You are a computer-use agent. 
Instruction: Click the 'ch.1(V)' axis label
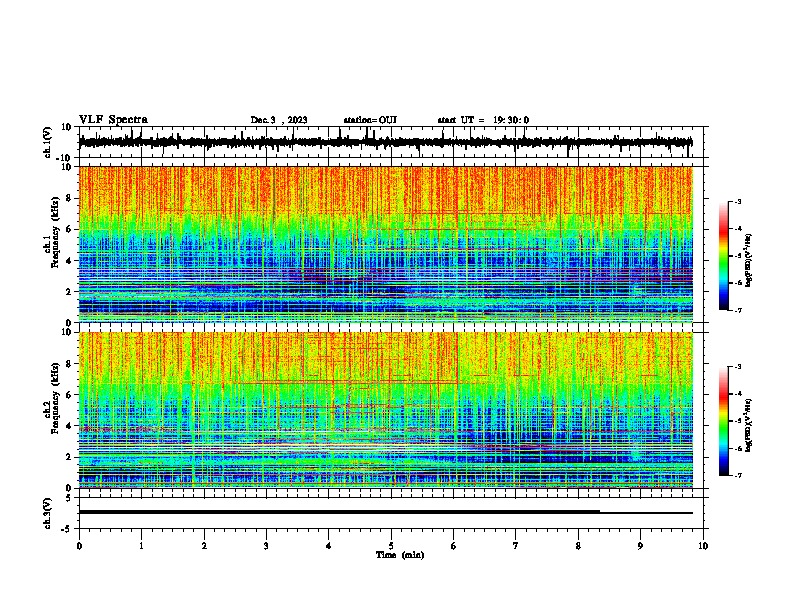48,142
